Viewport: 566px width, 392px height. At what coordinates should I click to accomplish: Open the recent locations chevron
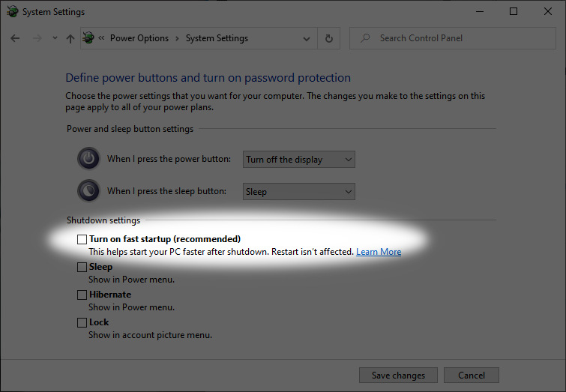click(x=55, y=38)
